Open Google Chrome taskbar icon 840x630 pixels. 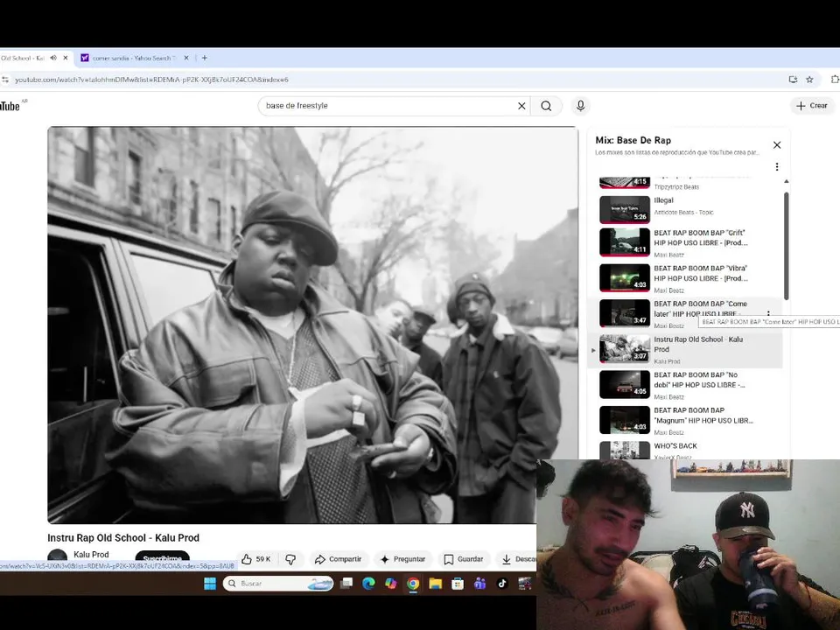[x=412, y=584]
